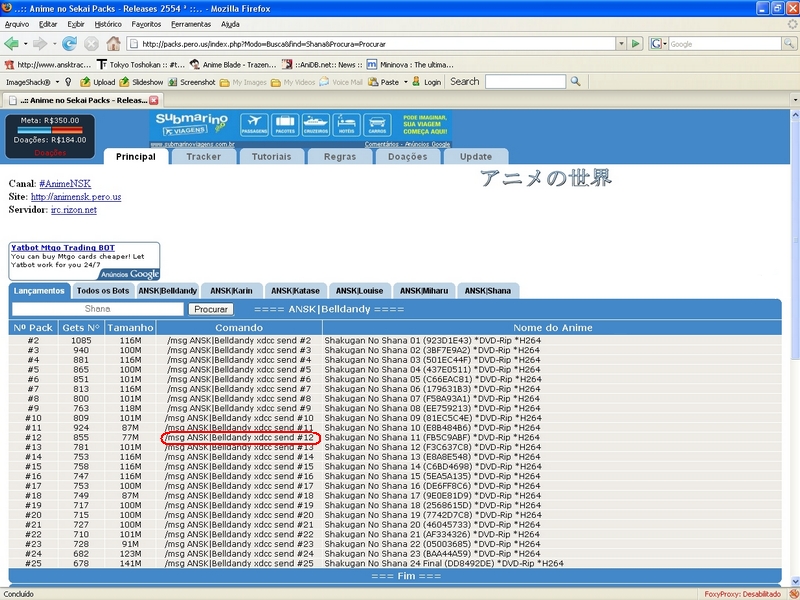Reload the page with the refresh icon

click(69, 44)
